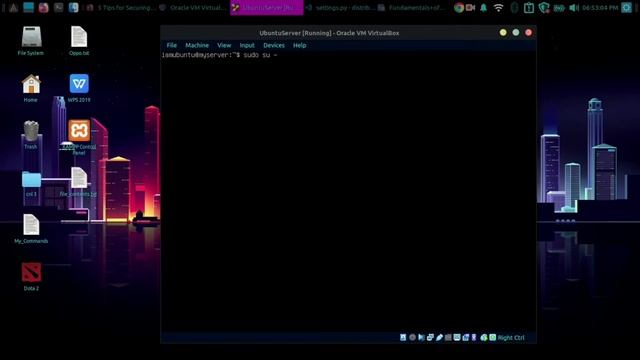Select the Oppo.txt desktop file
Viewport: 640px width, 360px height.
coord(79,40)
